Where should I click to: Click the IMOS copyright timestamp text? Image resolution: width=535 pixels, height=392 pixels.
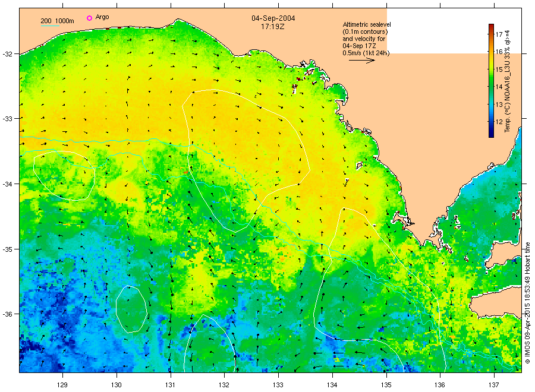[527, 303]
